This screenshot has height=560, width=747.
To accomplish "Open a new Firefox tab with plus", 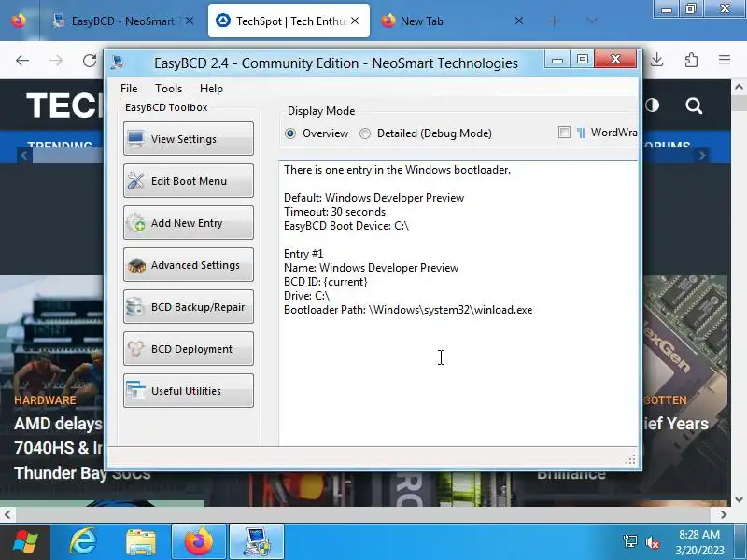I will pos(554,21).
